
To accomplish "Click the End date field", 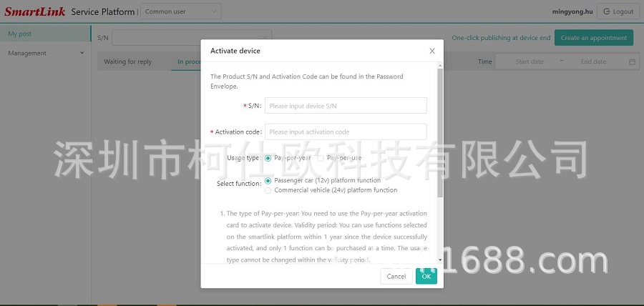I will [593, 61].
